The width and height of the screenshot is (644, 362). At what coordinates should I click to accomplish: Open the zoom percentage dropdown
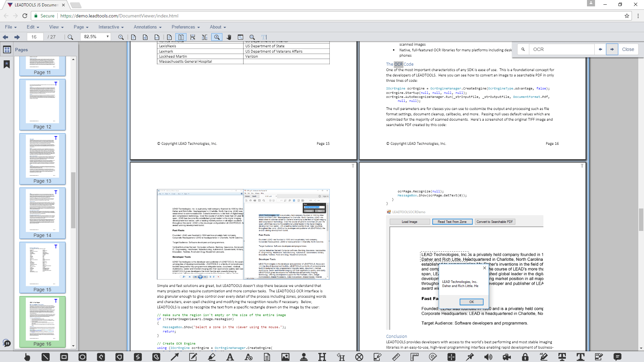(107, 37)
